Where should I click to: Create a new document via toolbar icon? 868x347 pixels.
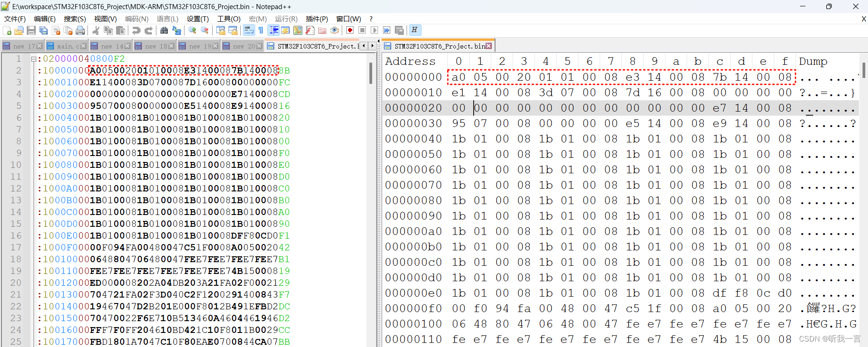[x=7, y=30]
